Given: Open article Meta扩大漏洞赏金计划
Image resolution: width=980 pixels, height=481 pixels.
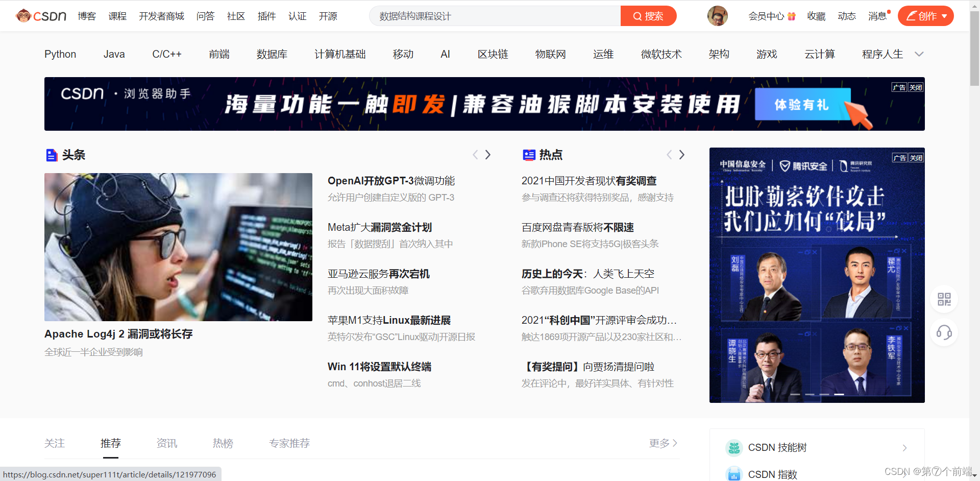Looking at the screenshot, I should point(380,227).
